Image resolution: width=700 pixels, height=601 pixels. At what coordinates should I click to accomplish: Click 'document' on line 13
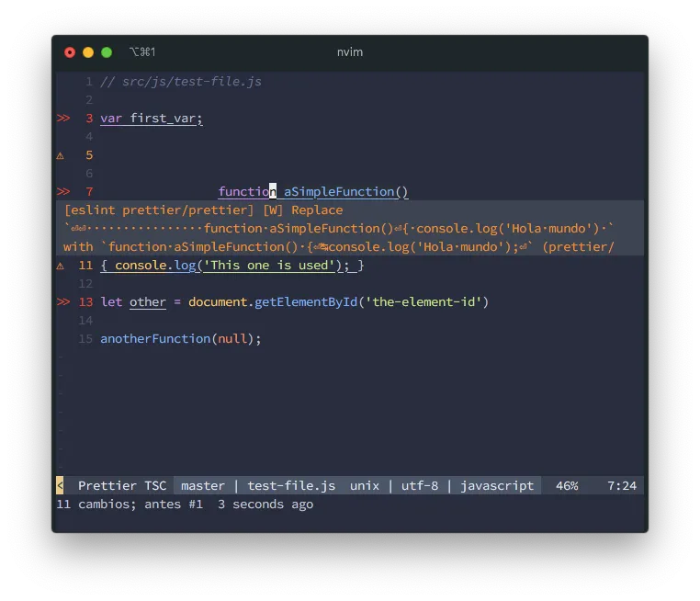coord(218,302)
